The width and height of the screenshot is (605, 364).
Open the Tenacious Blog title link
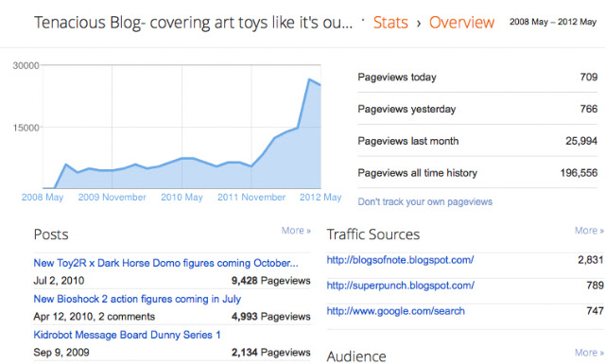point(193,23)
